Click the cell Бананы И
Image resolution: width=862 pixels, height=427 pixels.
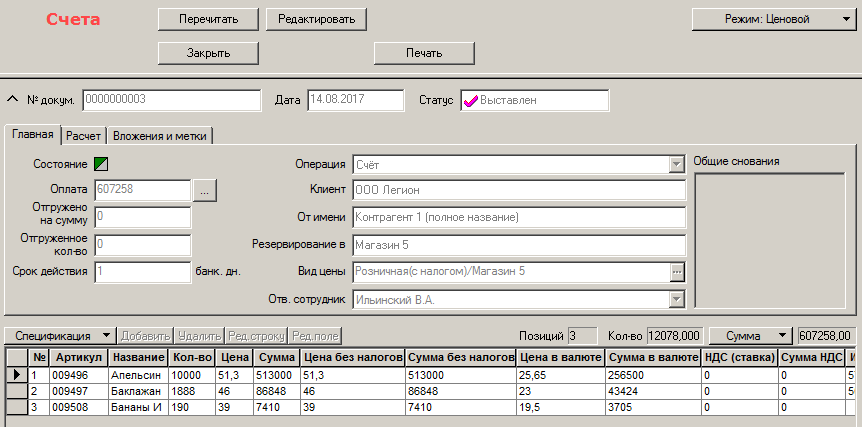(x=138, y=408)
